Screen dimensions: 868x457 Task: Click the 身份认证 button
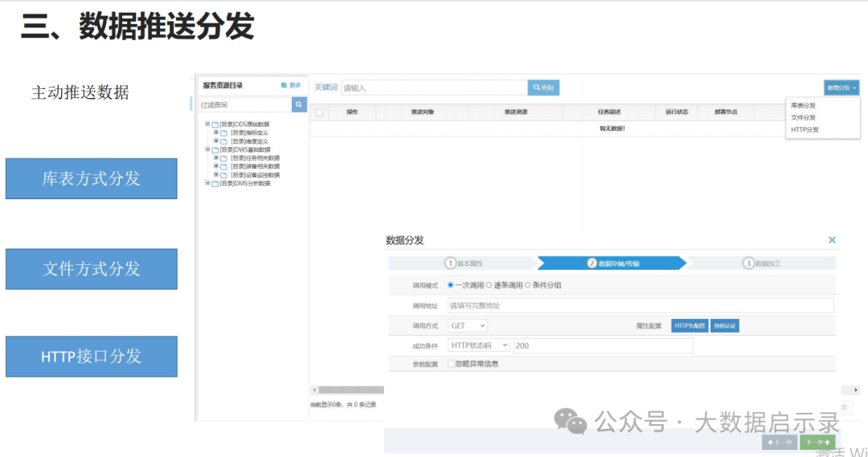point(725,326)
